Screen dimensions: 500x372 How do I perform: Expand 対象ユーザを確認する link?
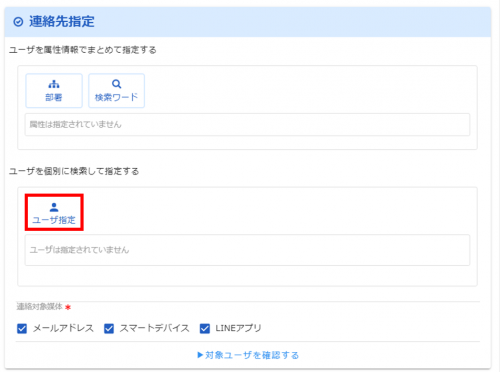[248, 355]
